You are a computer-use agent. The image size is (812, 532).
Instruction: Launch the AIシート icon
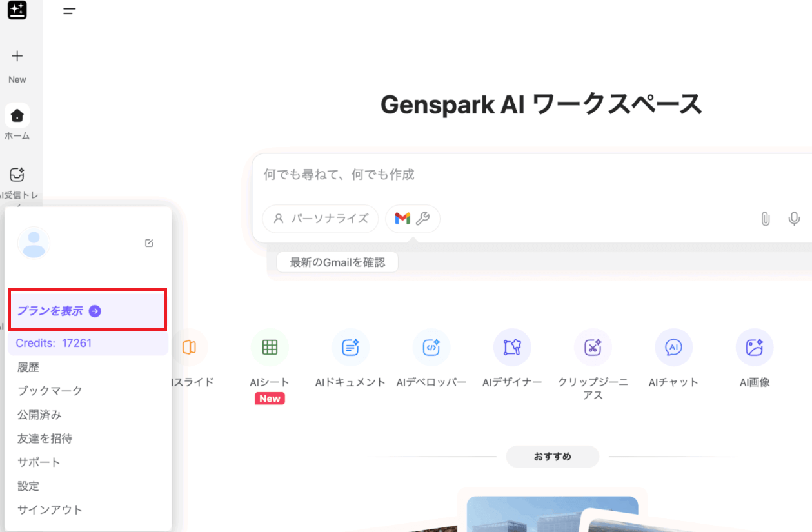[x=270, y=348]
